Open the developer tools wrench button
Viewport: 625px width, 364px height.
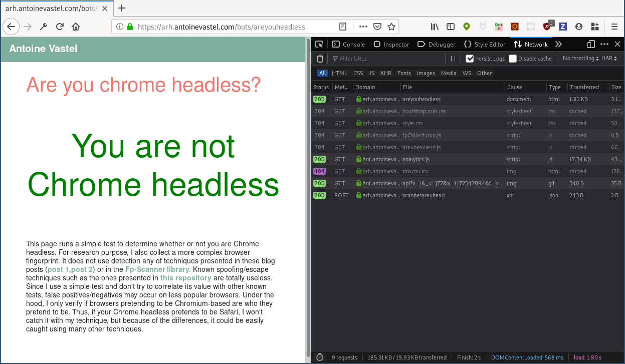(x=44, y=27)
